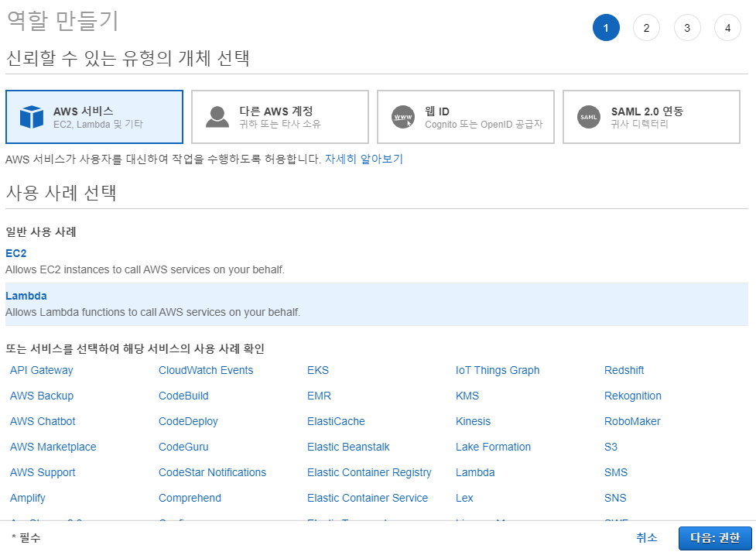Go to step 4 of the wizard

pos(727,28)
